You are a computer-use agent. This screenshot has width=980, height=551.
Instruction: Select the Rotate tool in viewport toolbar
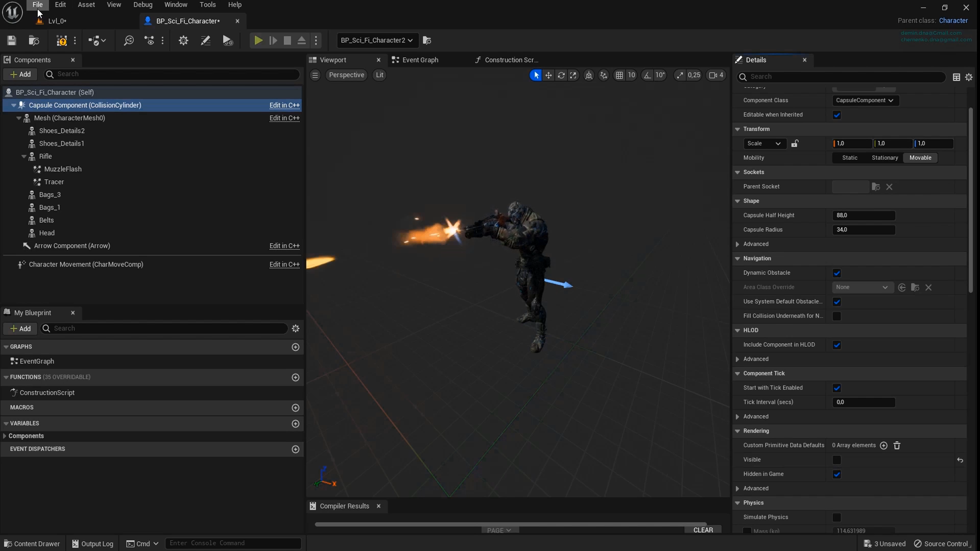click(561, 75)
